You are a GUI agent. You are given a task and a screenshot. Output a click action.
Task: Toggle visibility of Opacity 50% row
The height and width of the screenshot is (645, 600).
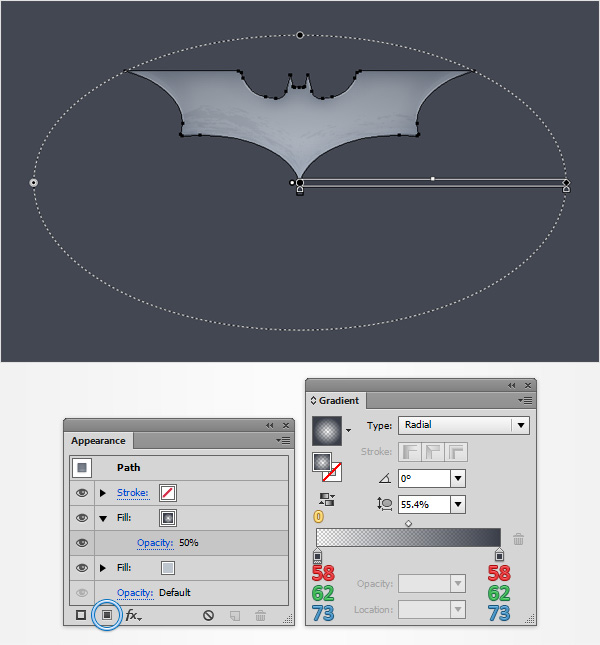82,543
